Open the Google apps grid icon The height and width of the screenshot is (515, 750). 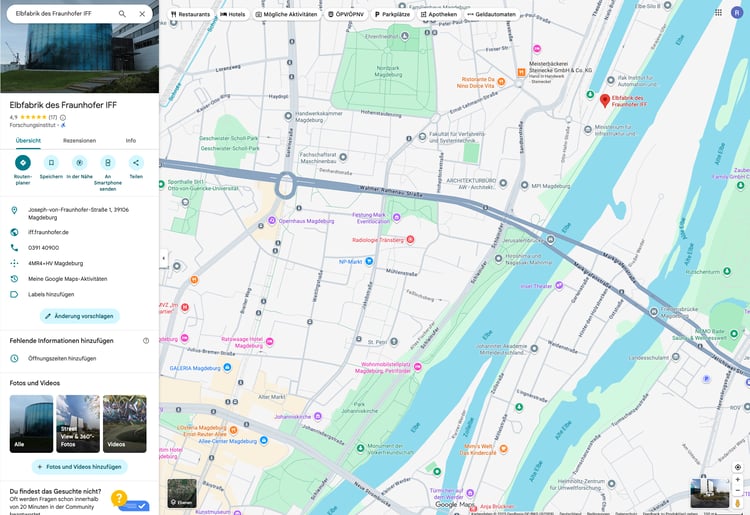point(718,12)
